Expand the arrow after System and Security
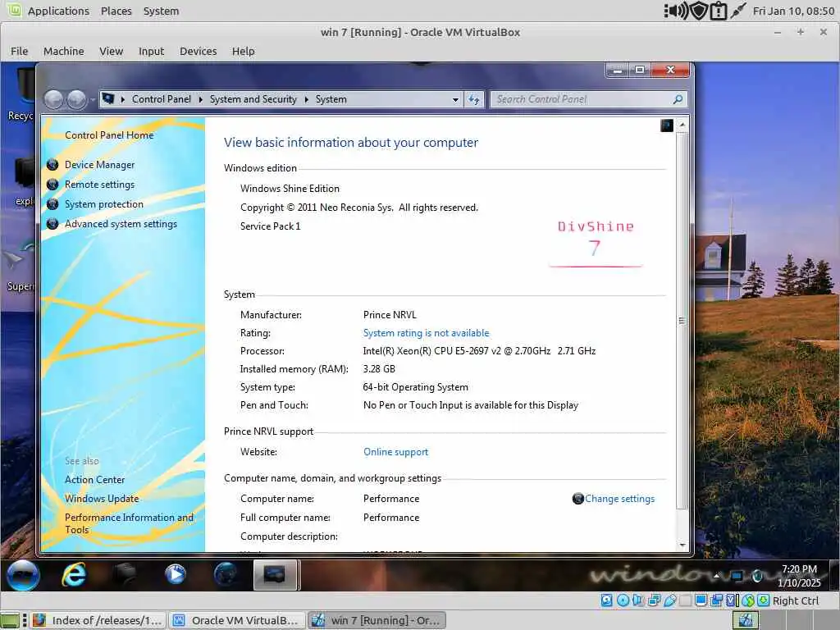840x630 pixels. click(x=307, y=99)
